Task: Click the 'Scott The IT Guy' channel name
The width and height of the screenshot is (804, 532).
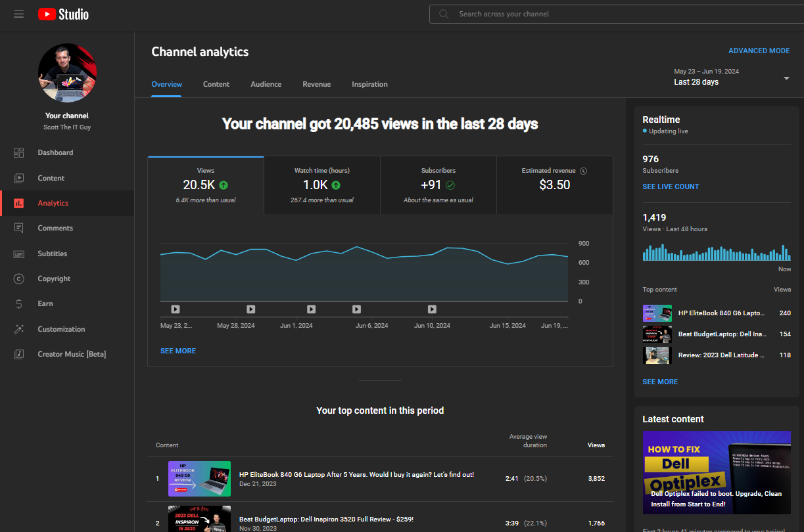Action: coord(67,127)
